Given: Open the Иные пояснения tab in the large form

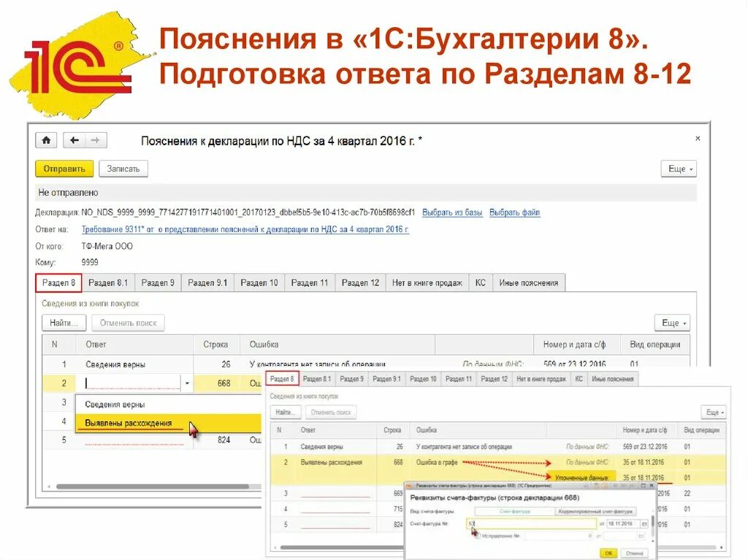Looking at the screenshot, I should point(529,283).
